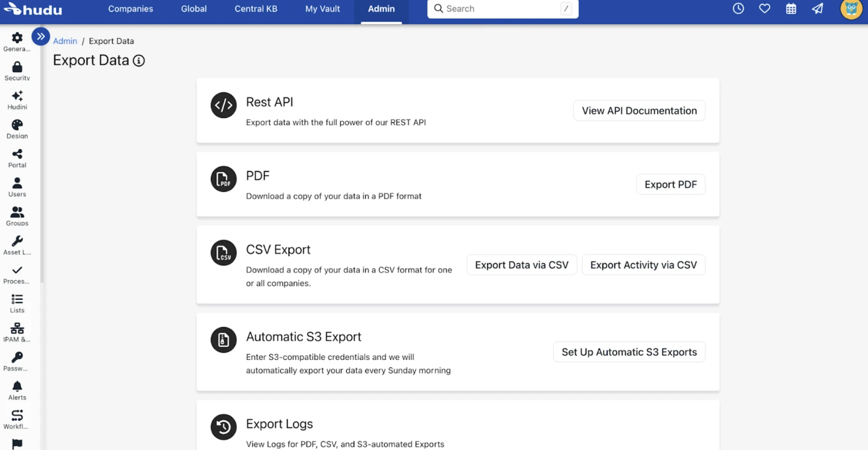Click the 'Automatic S3 Export' heading
The width and height of the screenshot is (868, 450).
pos(304,337)
